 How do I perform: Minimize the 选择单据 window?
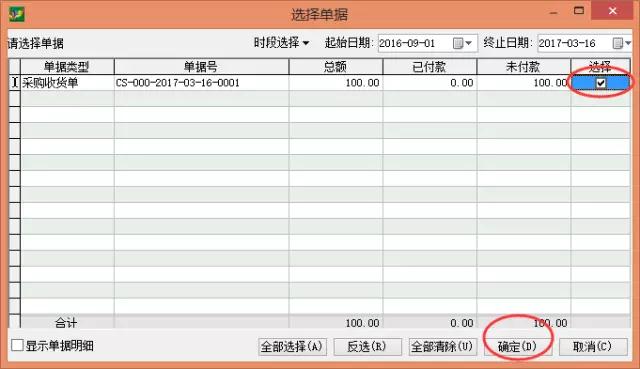(553, 12)
